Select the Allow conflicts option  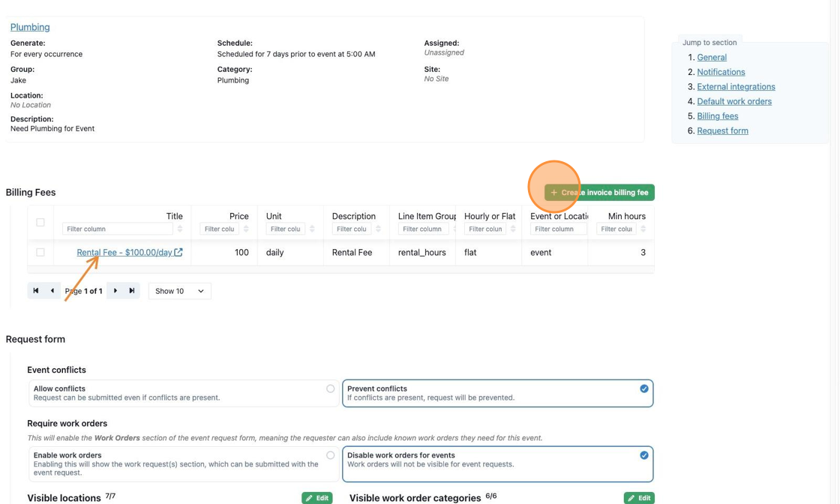184,393
